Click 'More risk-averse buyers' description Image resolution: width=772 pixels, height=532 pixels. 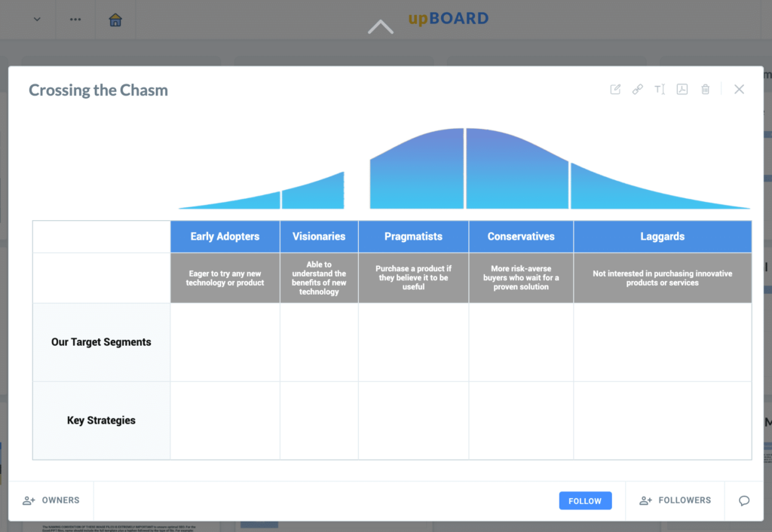pyautogui.click(x=521, y=278)
